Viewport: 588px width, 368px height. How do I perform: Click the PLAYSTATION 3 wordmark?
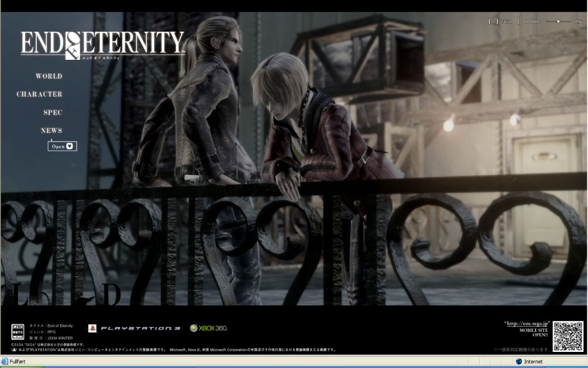click(140, 328)
